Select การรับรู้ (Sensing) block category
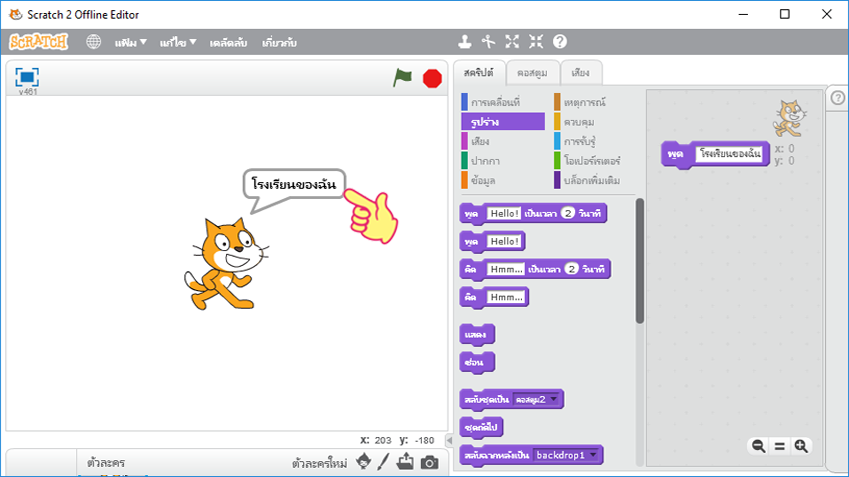Viewport: 849px width, 477px height. [x=575, y=141]
